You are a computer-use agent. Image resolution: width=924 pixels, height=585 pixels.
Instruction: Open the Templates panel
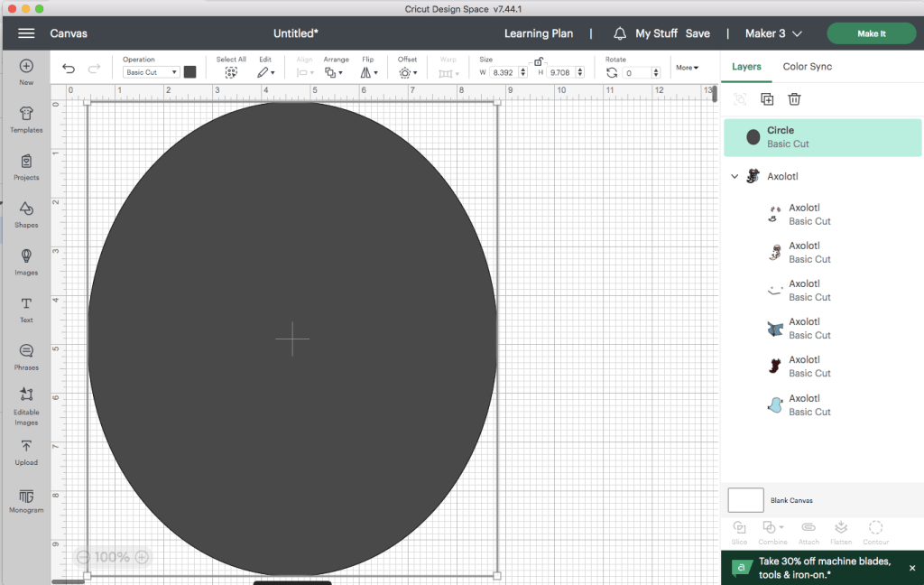click(26, 118)
